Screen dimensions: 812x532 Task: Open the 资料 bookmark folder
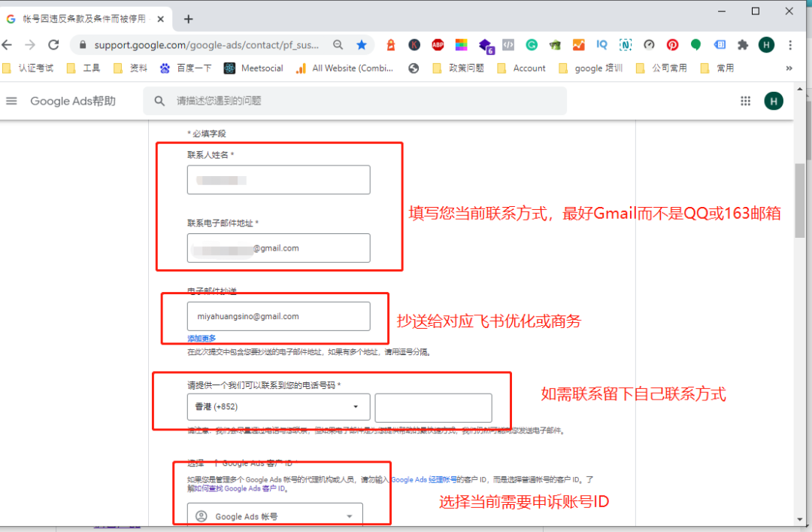[130, 68]
